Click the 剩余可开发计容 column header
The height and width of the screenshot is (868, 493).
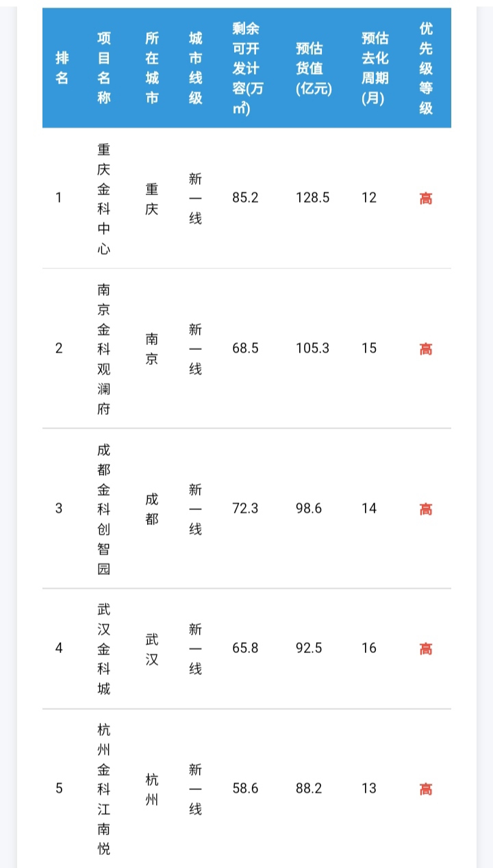pos(246,68)
